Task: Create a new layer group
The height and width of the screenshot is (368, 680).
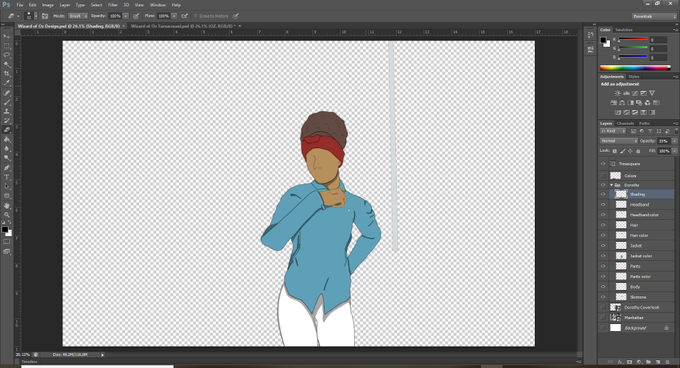Action: click(x=648, y=361)
